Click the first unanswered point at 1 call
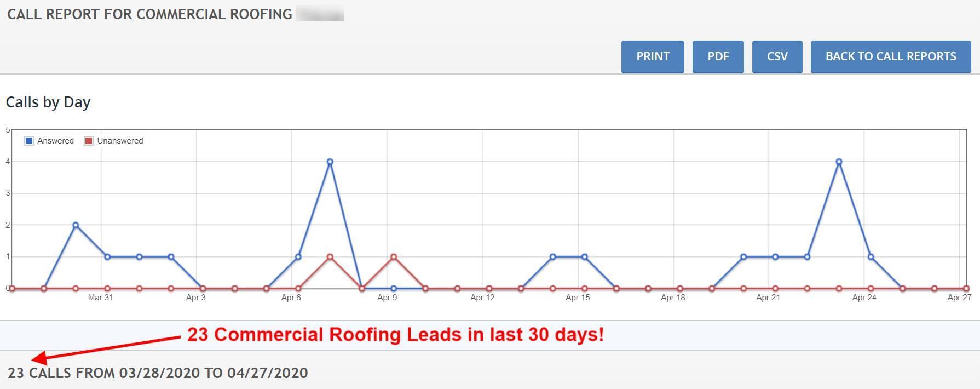Viewport: 980px width, 389px height. [330, 257]
